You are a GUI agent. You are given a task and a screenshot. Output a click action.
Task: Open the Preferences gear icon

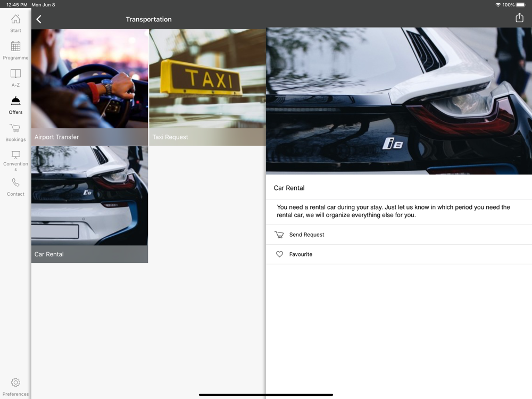[15, 383]
